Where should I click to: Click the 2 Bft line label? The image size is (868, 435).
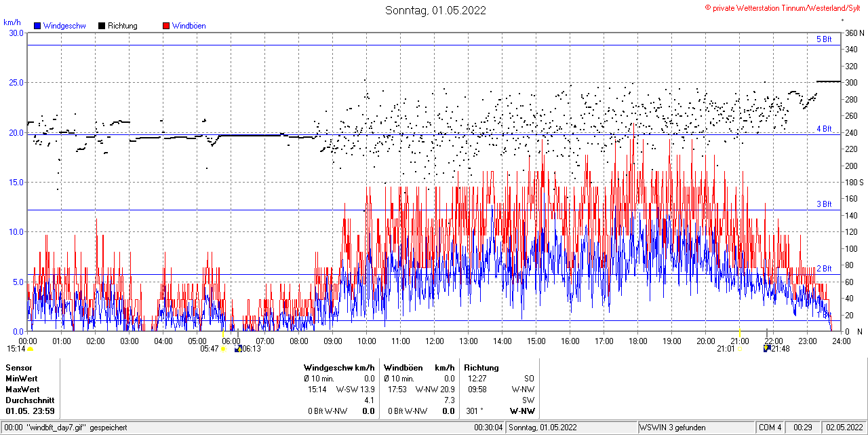pyautogui.click(x=824, y=269)
